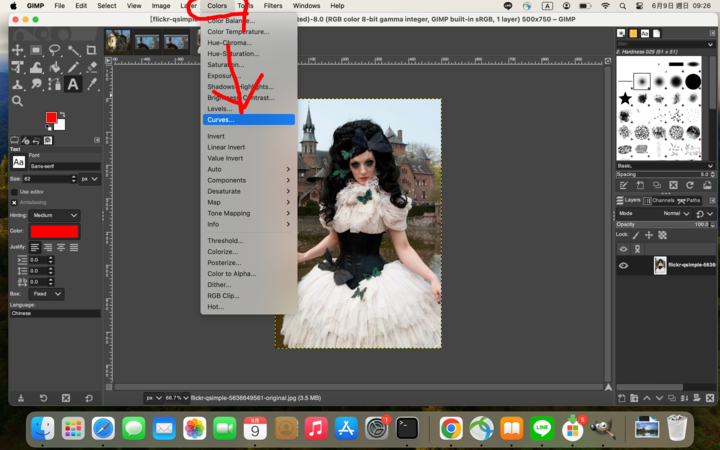
Task: Select the Move tool
Action: click(17, 50)
